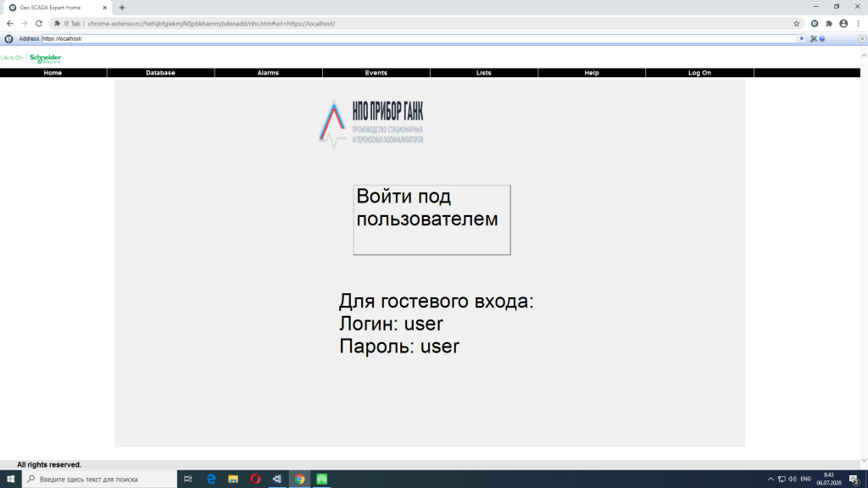Viewport: 868px width, 488px height.
Task: Open the Database menu item
Action: [x=160, y=73]
